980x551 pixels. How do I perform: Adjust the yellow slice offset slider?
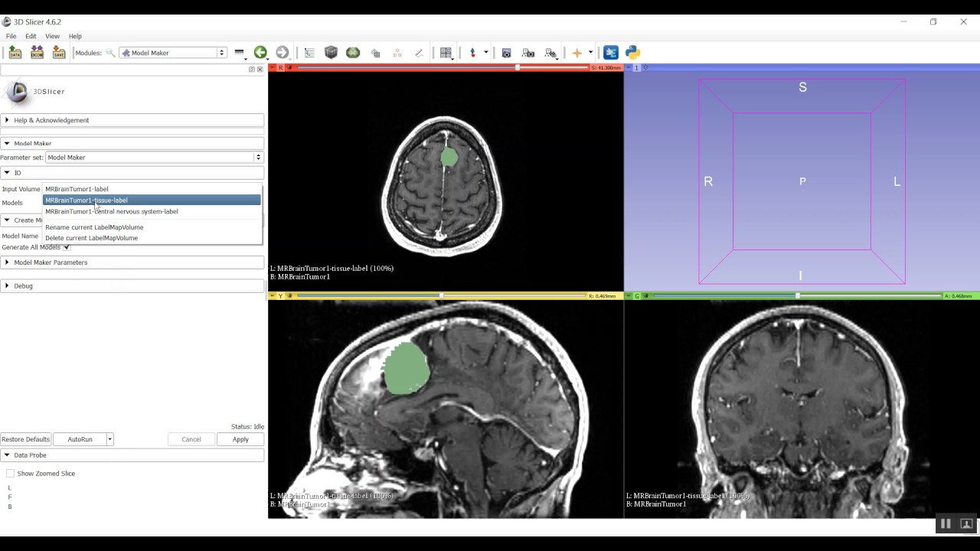pyautogui.click(x=441, y=296)
